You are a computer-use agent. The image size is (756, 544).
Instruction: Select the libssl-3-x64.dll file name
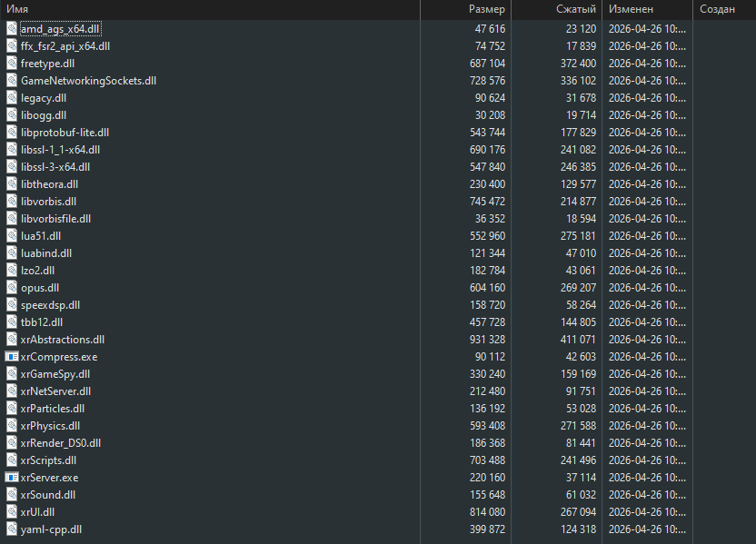55,167
